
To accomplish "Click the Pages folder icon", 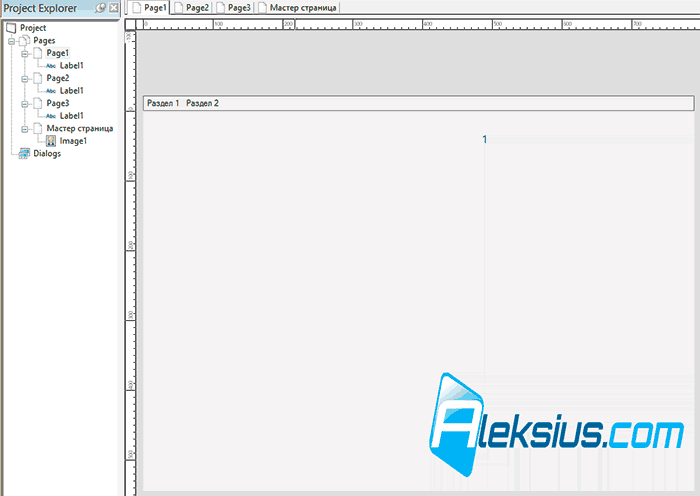I will click(x=25, y=41).
